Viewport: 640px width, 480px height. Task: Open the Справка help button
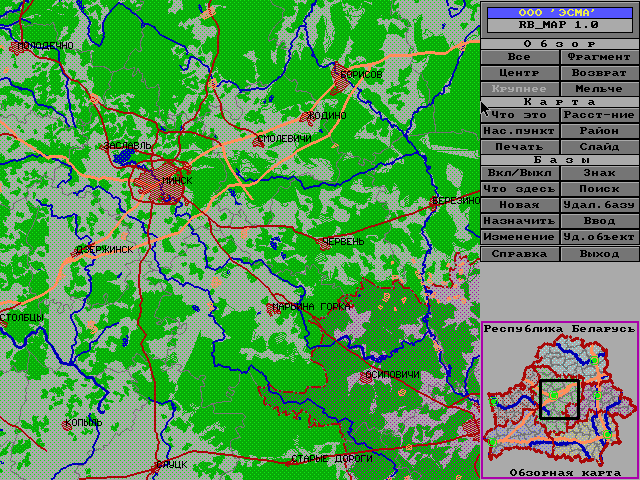520,254
